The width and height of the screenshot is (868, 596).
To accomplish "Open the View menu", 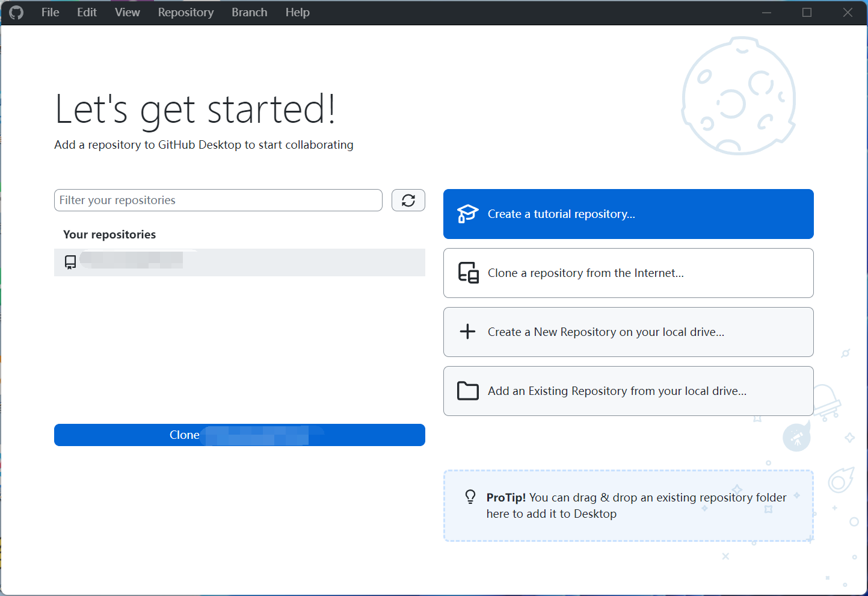I will (128, 13).
